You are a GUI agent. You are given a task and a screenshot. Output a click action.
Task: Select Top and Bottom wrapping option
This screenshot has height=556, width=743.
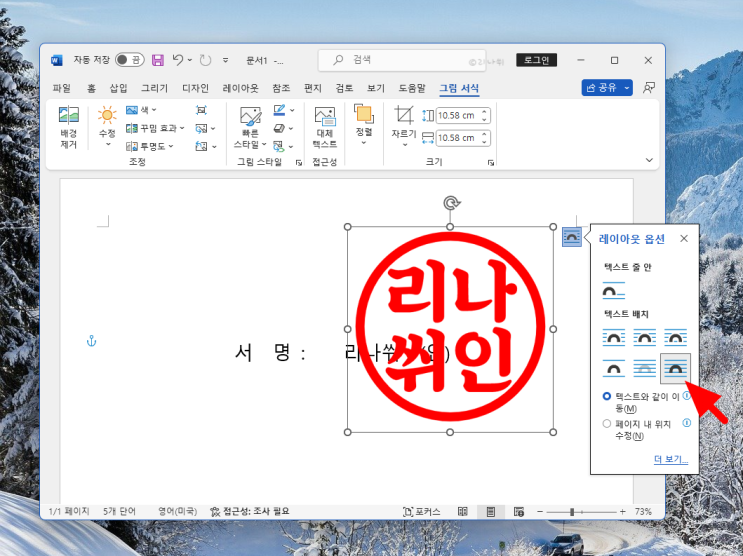pos(614,368)
